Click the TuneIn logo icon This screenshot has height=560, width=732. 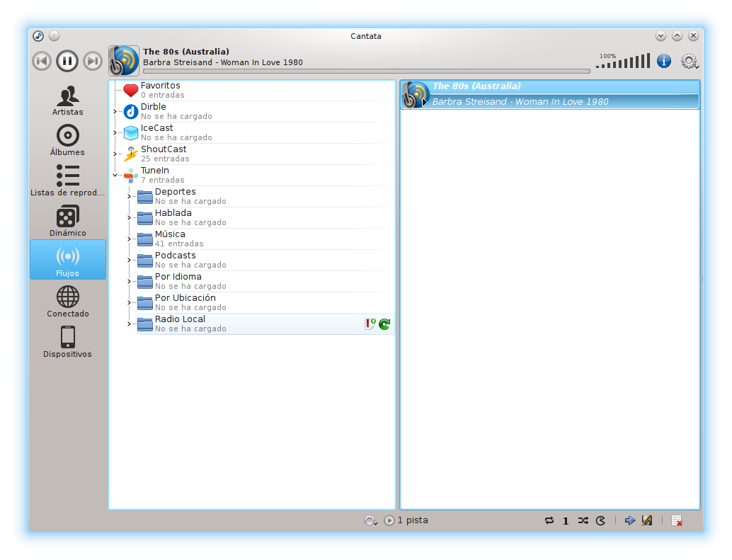[x=131, y=176]
